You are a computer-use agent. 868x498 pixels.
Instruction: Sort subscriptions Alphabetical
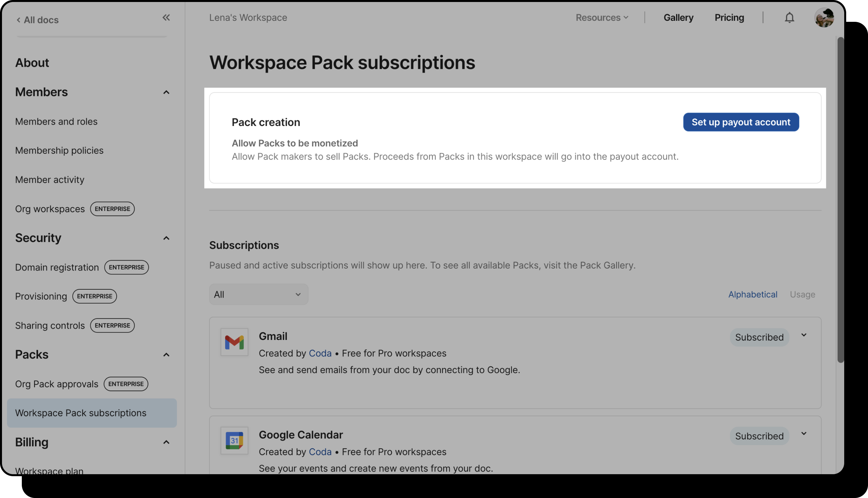coord(752,295)
